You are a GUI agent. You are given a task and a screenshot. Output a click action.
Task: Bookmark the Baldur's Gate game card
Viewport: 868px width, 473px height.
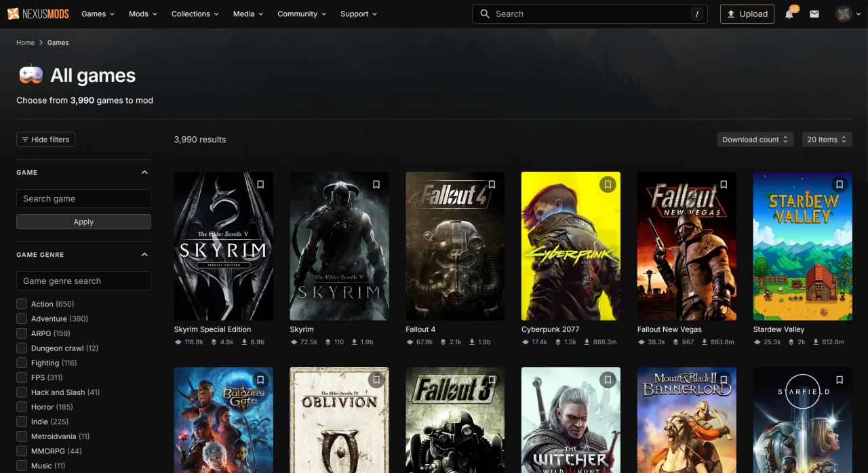[260, 380]
